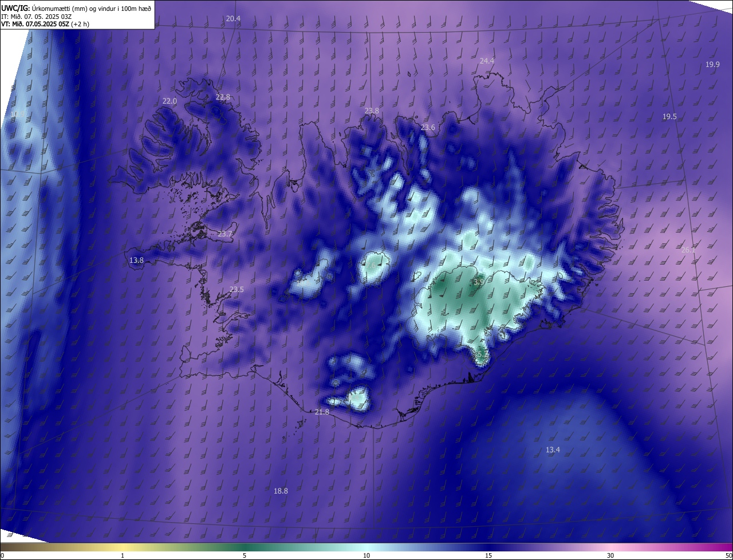Click the map value 13.8
Viewport: 733px width, 560px height.
(x=136, y=260)
